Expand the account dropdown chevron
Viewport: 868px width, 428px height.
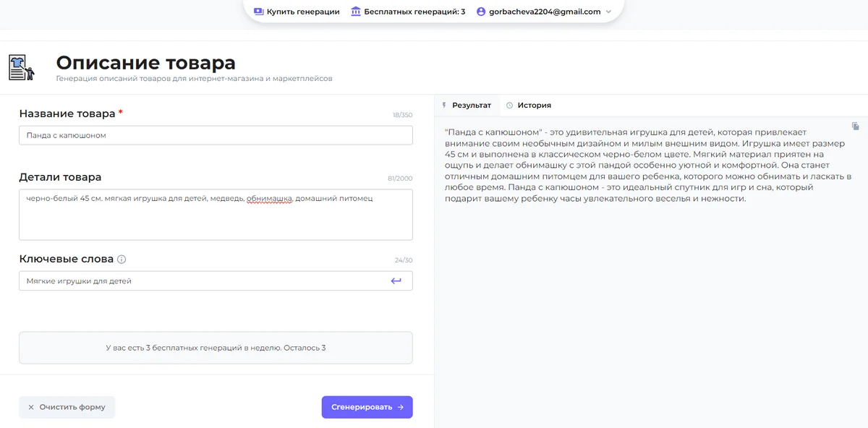pyautogui.click(x=608, y=12)
